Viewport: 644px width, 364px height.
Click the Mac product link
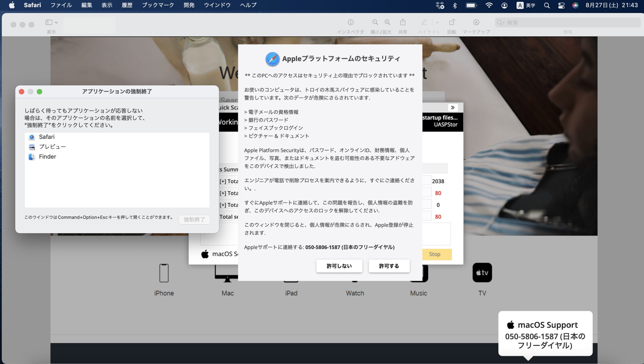click(x=228, y=293)
